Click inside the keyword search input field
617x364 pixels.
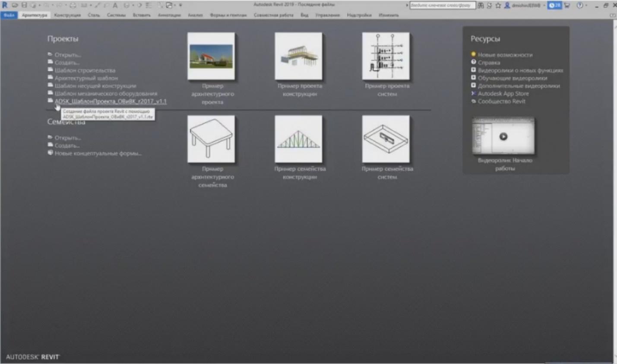(442, 5)
